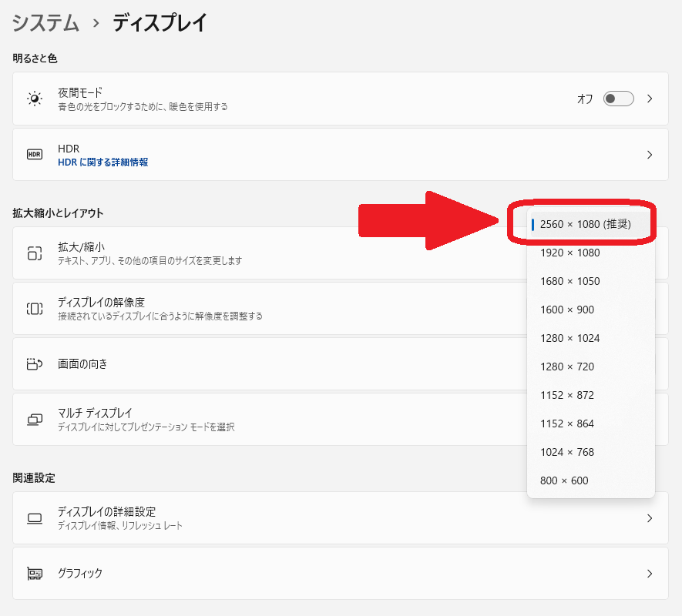Choose 1680 × 1050 from the list
This screenshot has height=616, width=682.
[x=590, y=281]
